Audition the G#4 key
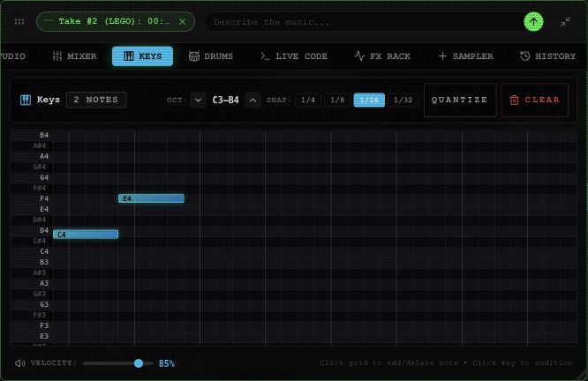This screenshot has width=588, height=381. (x=32, y=167)
